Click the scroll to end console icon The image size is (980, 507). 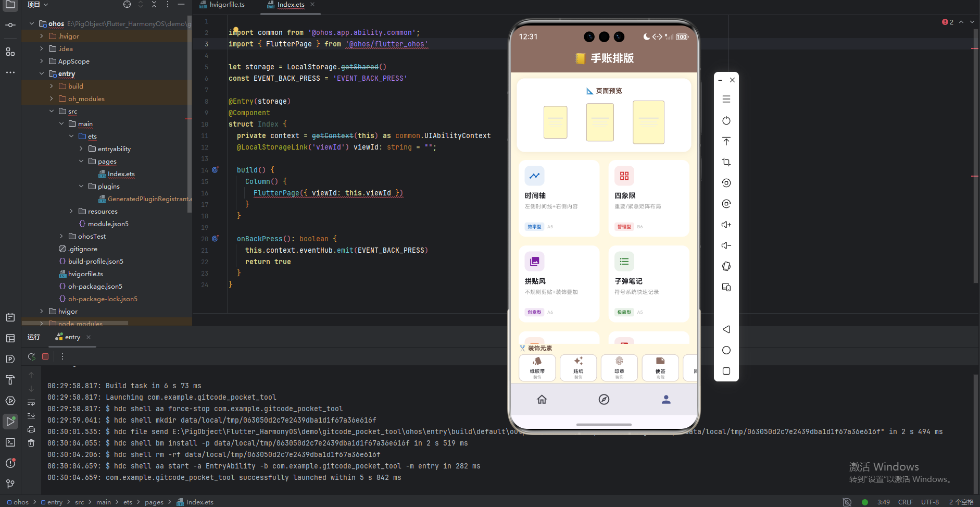(31, 416)
